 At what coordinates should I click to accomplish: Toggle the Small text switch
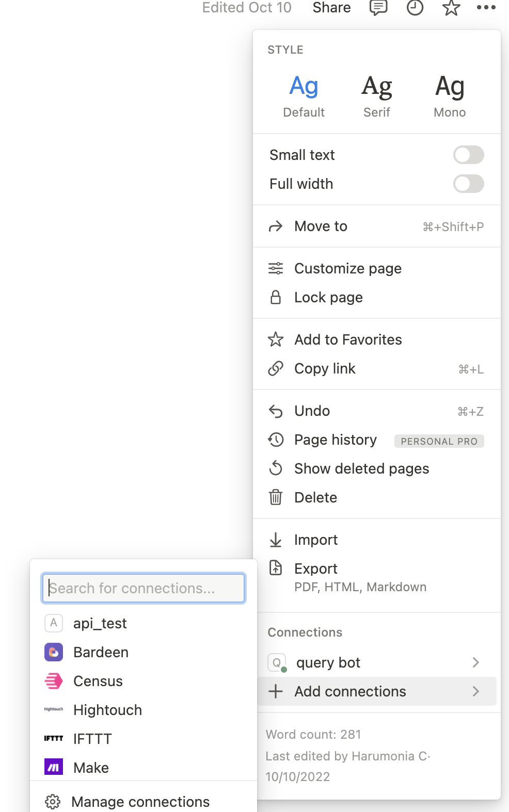coord(468,155)
